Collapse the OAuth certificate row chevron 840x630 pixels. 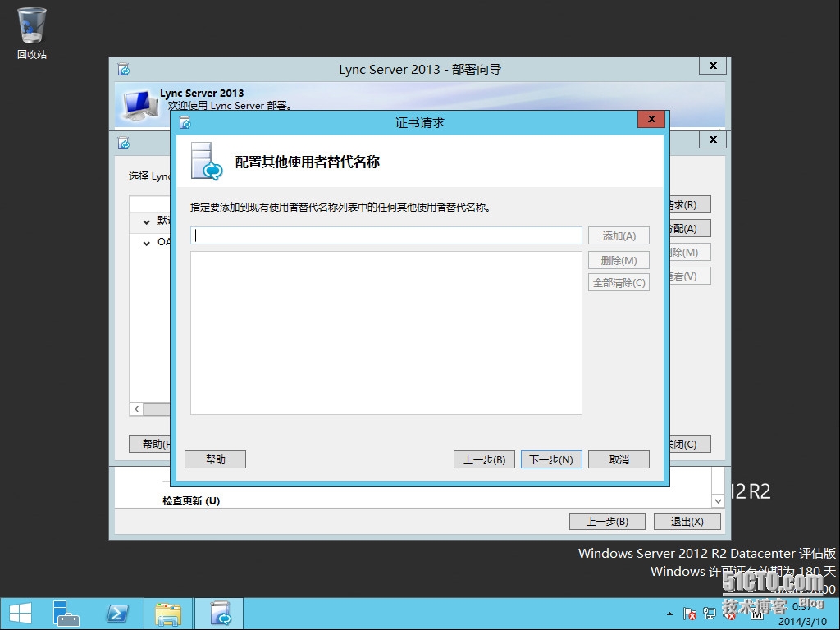(146, 243)
